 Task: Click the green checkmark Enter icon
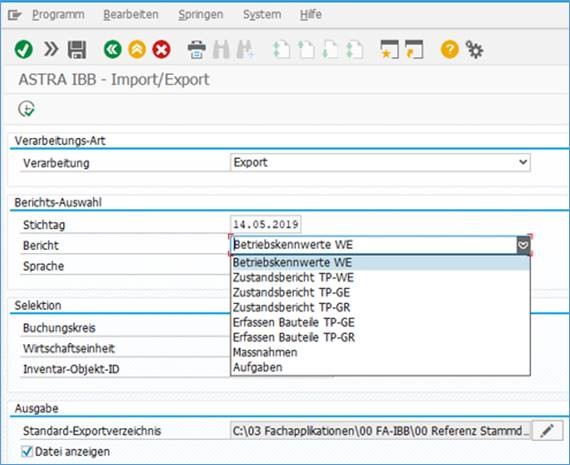point(24,49)
